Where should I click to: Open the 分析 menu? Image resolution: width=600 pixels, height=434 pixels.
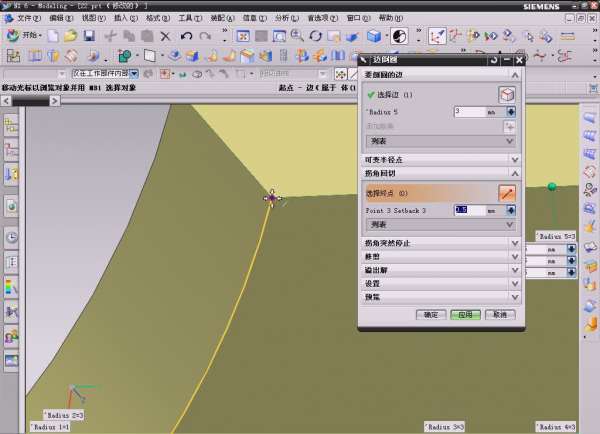tap(285, 18)
